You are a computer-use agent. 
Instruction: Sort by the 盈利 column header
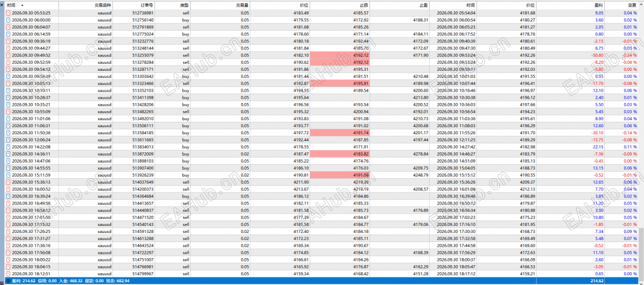coord(570,5)
